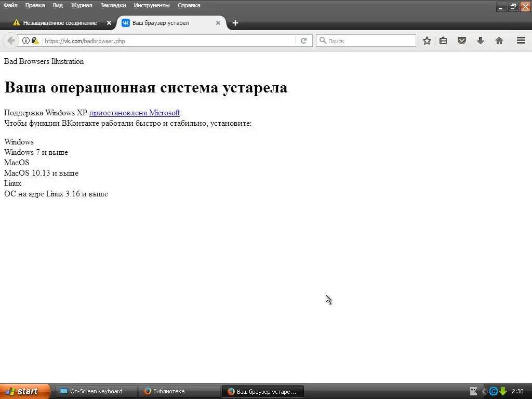Open the Закладки menu
The width and height of the screenshot is (532, 399).
click(113, 5)
